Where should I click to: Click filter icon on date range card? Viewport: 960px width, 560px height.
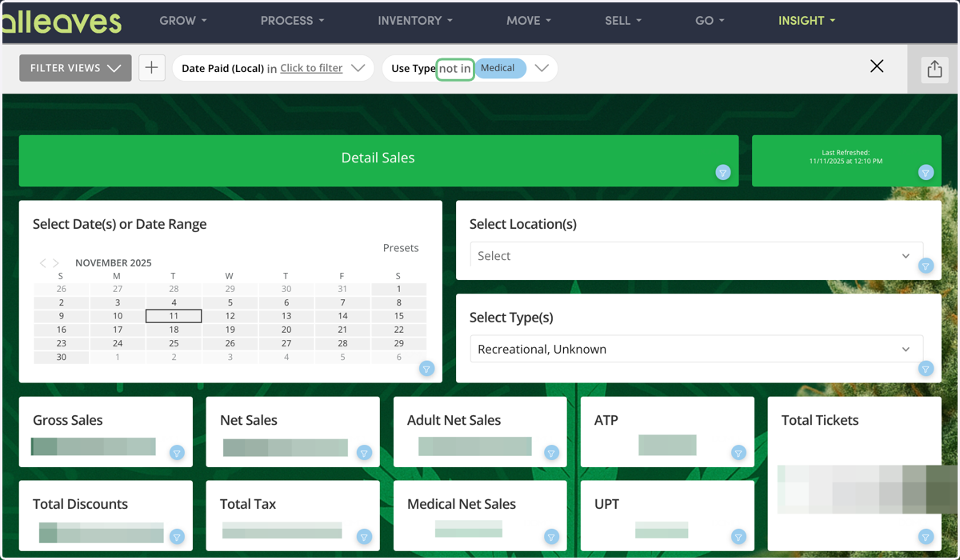[x=426, y=369]
